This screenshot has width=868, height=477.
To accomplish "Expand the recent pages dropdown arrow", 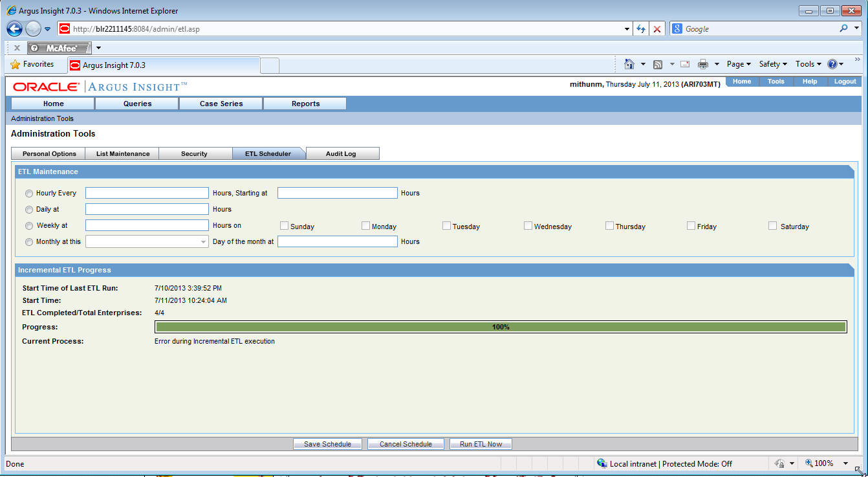I will click(x=47, y=29).
